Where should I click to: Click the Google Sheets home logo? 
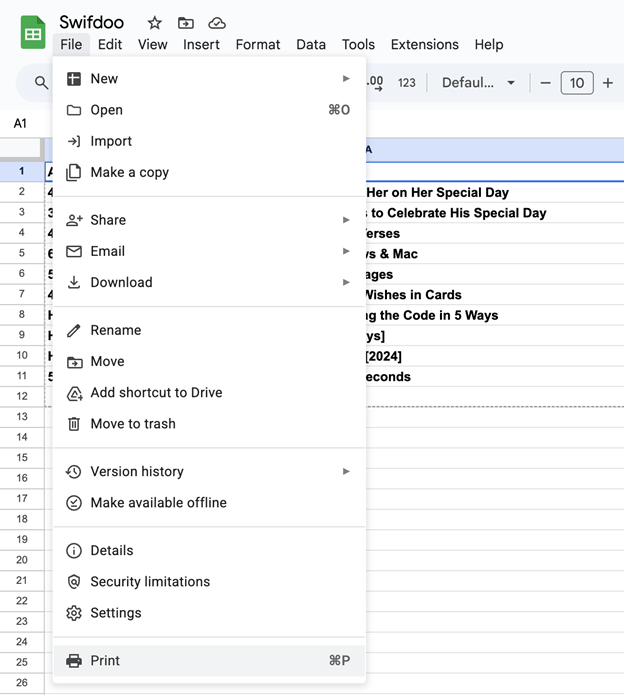tap(33, 33)
